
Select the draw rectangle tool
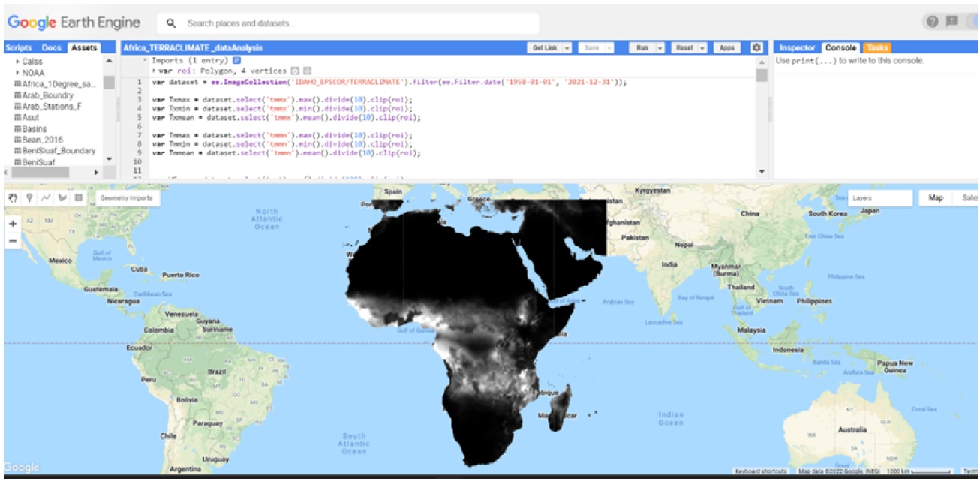coord(79,198)
